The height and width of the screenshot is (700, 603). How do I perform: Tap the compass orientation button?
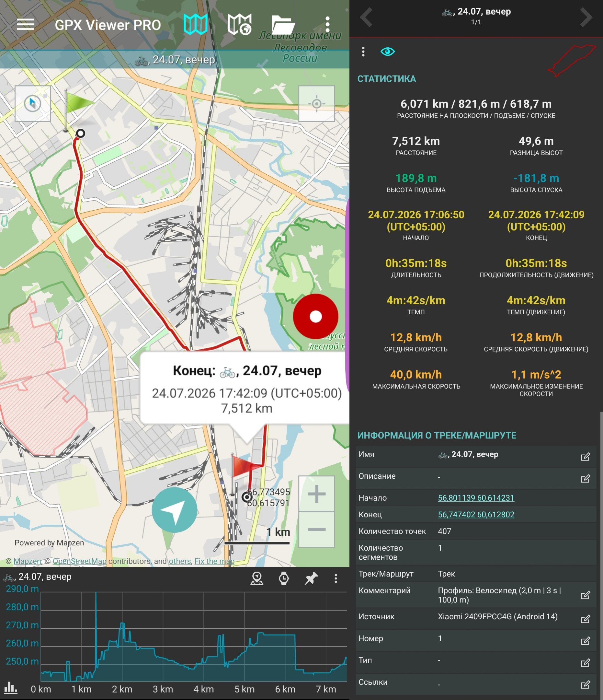(x=33, y=103)
